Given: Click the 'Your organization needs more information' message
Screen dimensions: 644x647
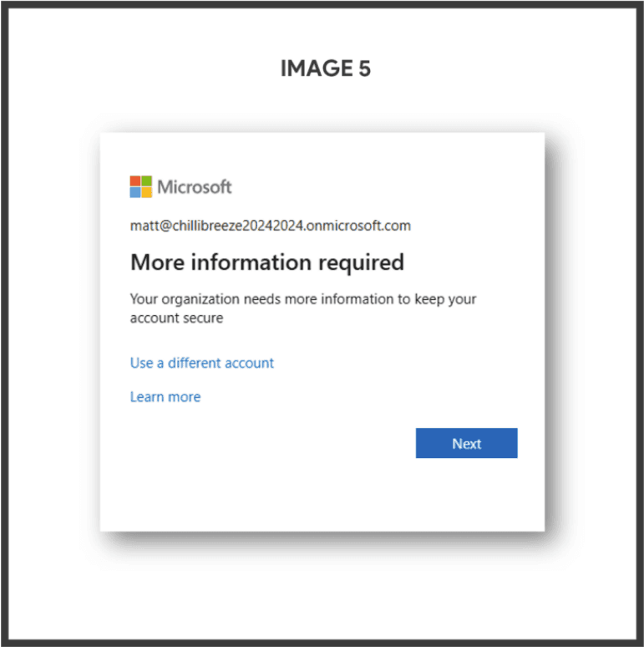Looking at the screenshot, I should (x=303, y=308).
